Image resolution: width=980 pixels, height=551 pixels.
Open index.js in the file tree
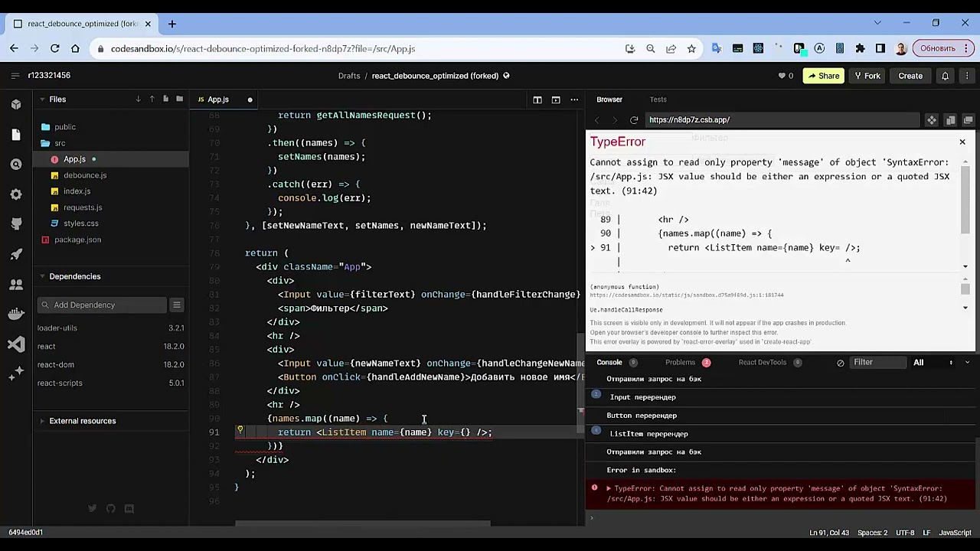(77, 191)
